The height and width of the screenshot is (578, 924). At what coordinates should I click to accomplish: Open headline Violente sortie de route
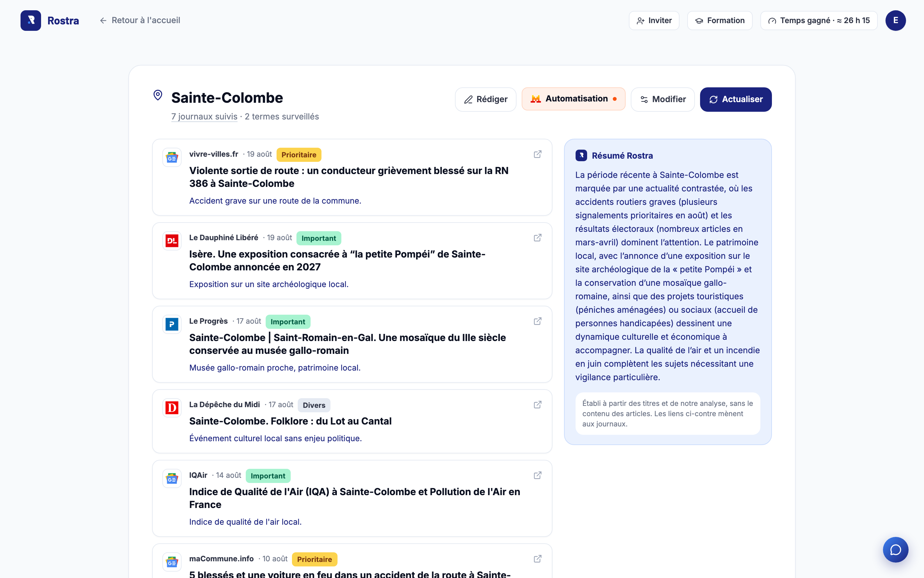pos(349,177)
